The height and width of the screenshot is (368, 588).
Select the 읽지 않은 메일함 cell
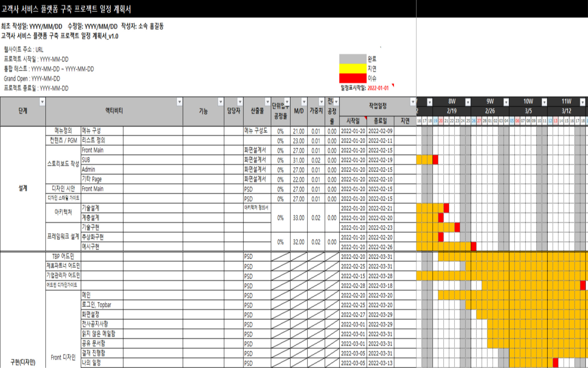(102, 334)
